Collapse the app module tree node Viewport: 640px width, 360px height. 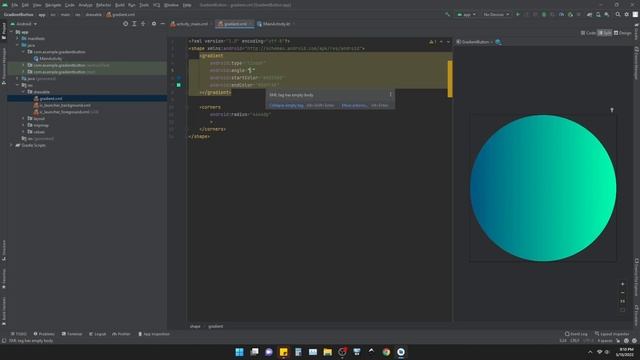[11, 32]
